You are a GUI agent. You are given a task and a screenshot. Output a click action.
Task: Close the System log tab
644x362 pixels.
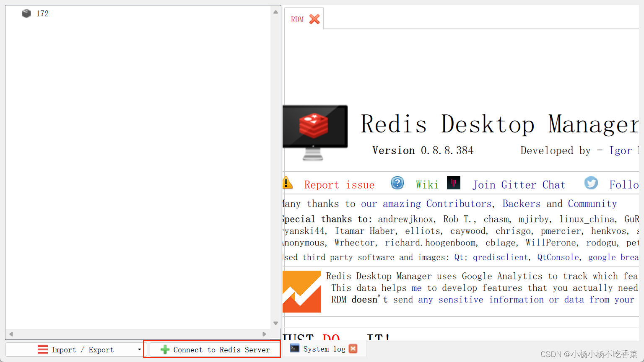pyautogui.click(x=353, y=349)
